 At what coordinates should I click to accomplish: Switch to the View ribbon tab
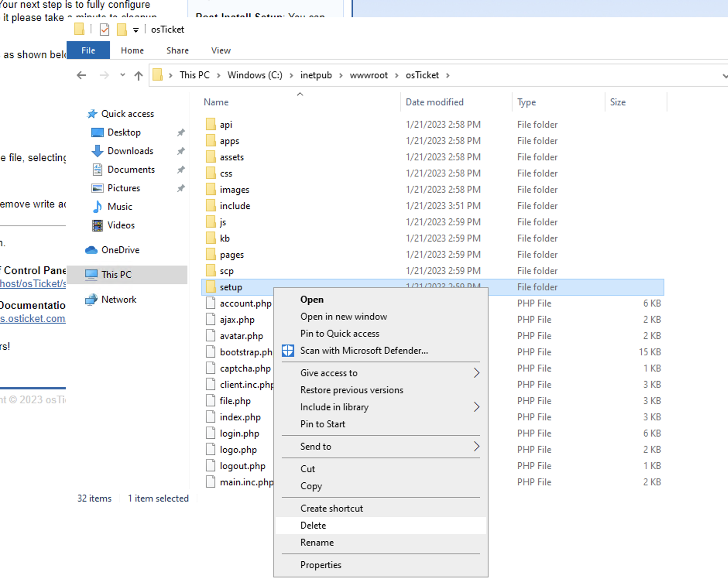220,50
